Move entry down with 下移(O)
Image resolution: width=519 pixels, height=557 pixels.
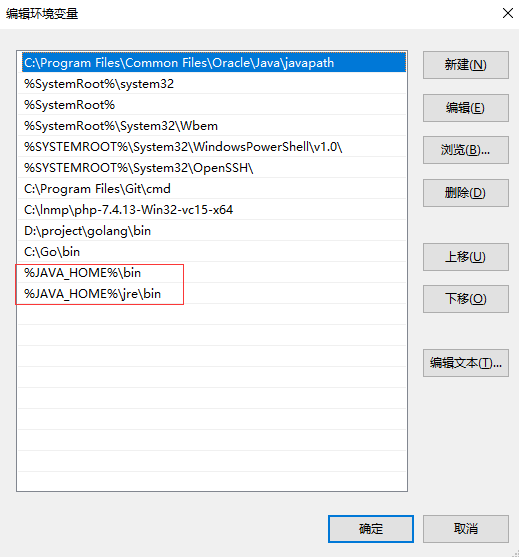(465, 299)
